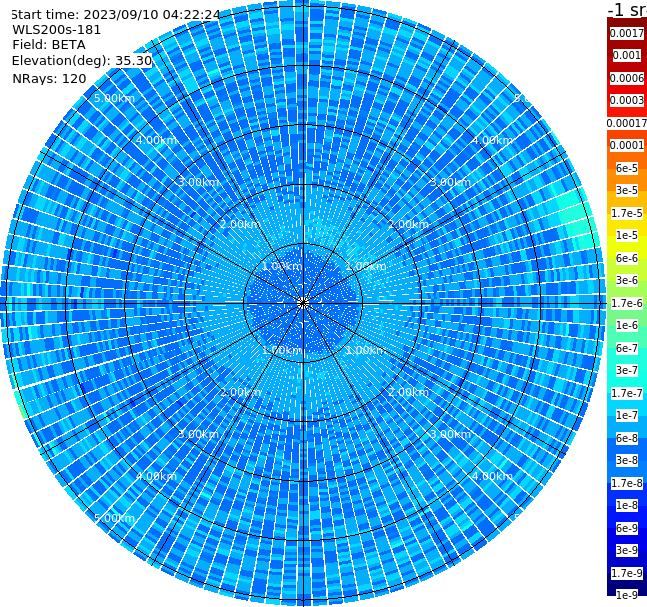Click the 6e-5 colorbar tick

(x=627, y=168)
